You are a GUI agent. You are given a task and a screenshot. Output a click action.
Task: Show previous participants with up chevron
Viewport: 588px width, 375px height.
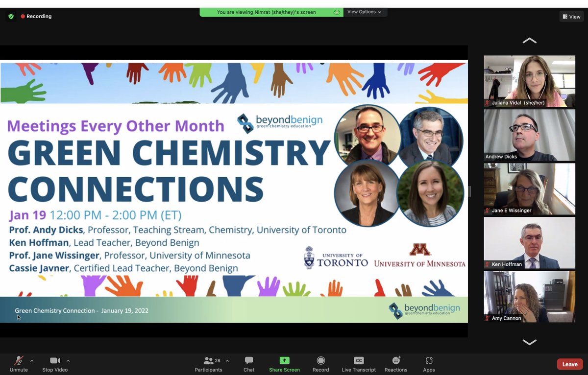tap(529, 41)
